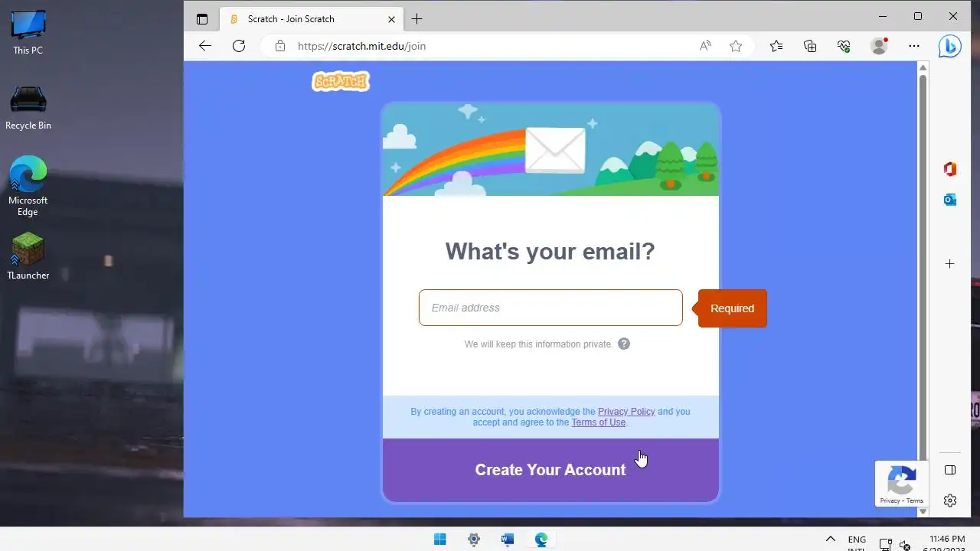The height and width of the screenshot is (551, 980).
Task: Go back with the browser back arrow
Action: coord(204,46)
